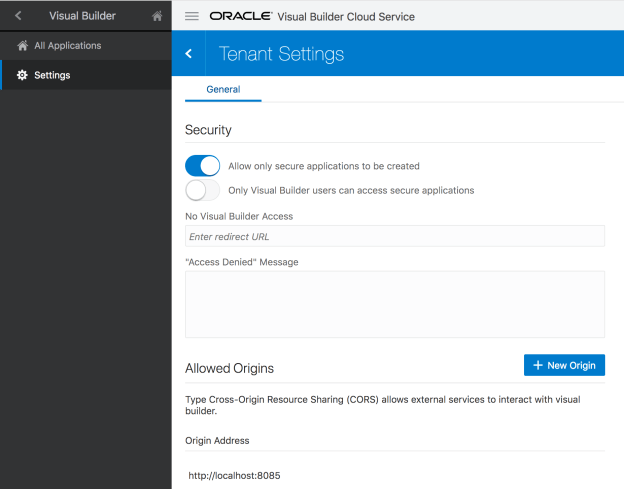Click the New Origin button label
Screen dimensions: 624x489
(572, 365)
